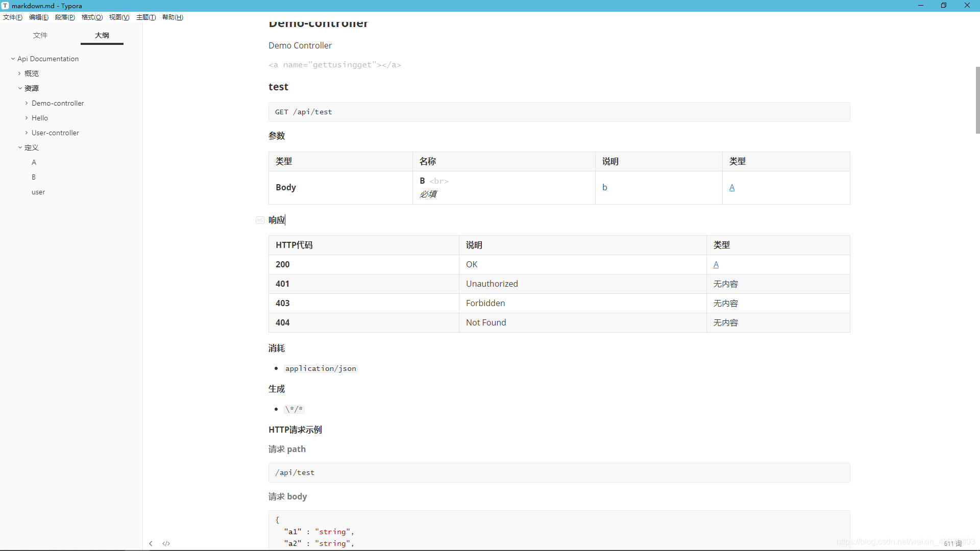Click the "a1" : "string" JSON line
The image size is (980, 551).
click(319, 532)
